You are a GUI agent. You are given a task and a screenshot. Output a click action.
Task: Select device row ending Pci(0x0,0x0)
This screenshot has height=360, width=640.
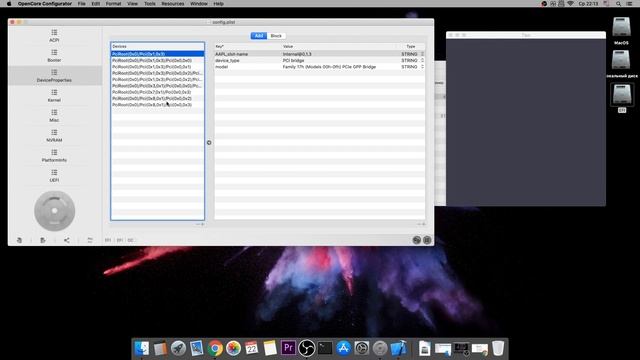click(157, 60)
